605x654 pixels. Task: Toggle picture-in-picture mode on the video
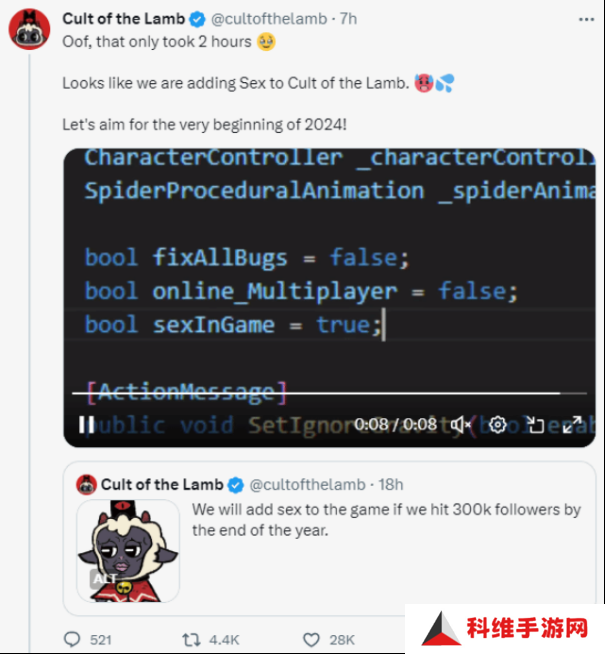(535, 425)
